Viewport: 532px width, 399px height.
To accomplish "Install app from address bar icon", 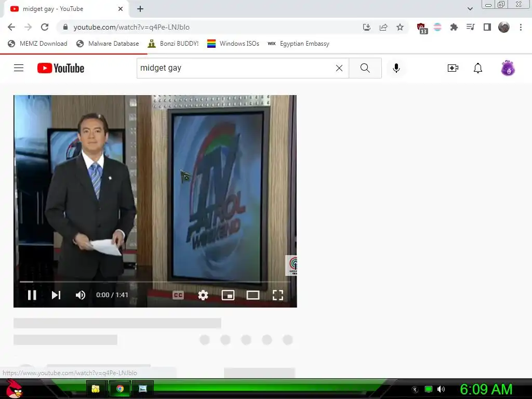I will coord(366,27).
